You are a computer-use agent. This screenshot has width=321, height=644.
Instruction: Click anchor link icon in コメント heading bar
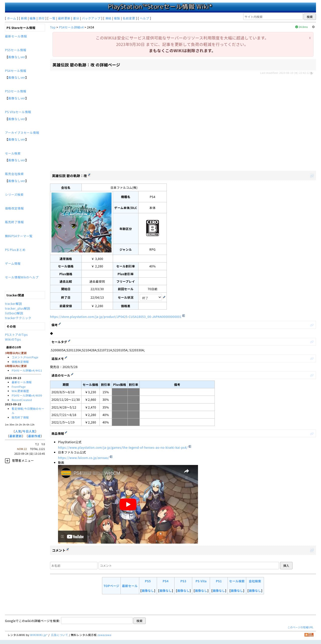pos(312,551)
